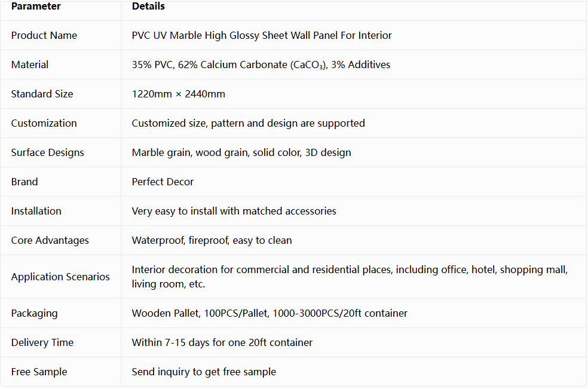Image resolution: width=588 pixels, height=389 pixels.
Task: Click the Within 7-15 days delivery text
Action: tap(222, 342)
